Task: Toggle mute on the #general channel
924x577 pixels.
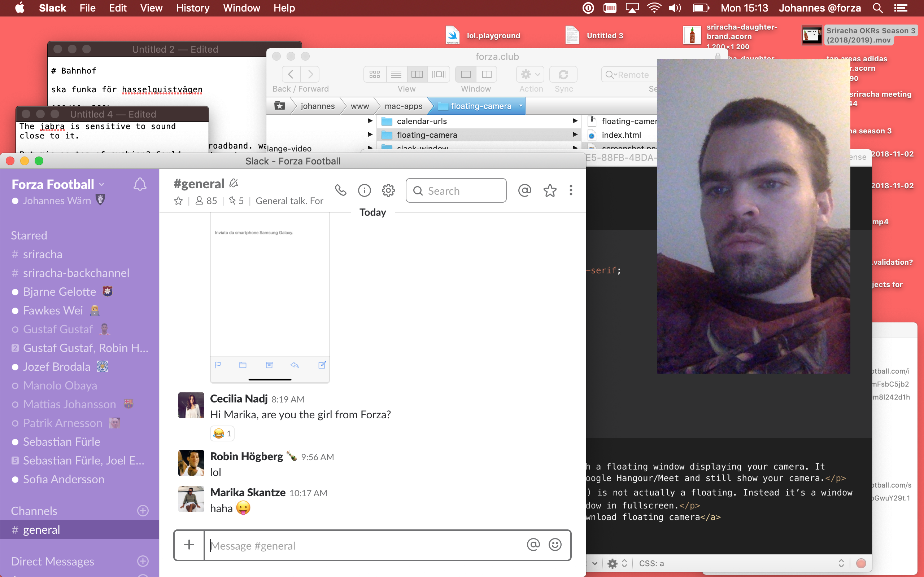Action: tap(233, 183)
